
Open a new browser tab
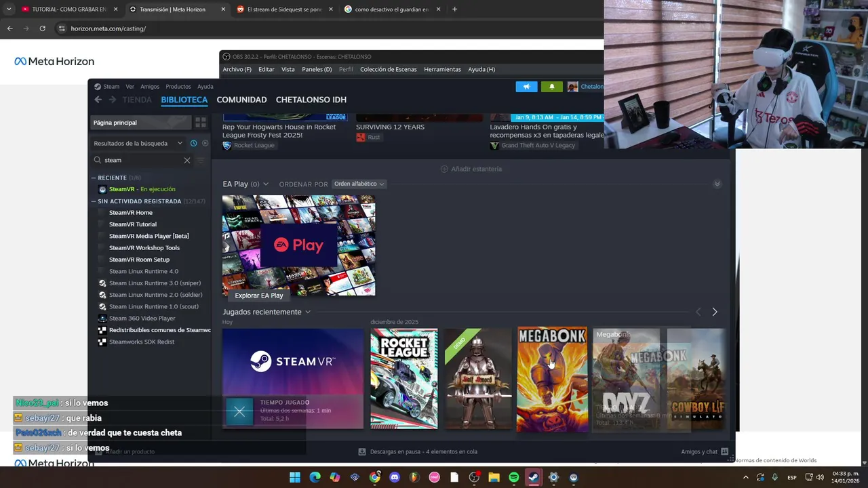click(x=454, y=9)
